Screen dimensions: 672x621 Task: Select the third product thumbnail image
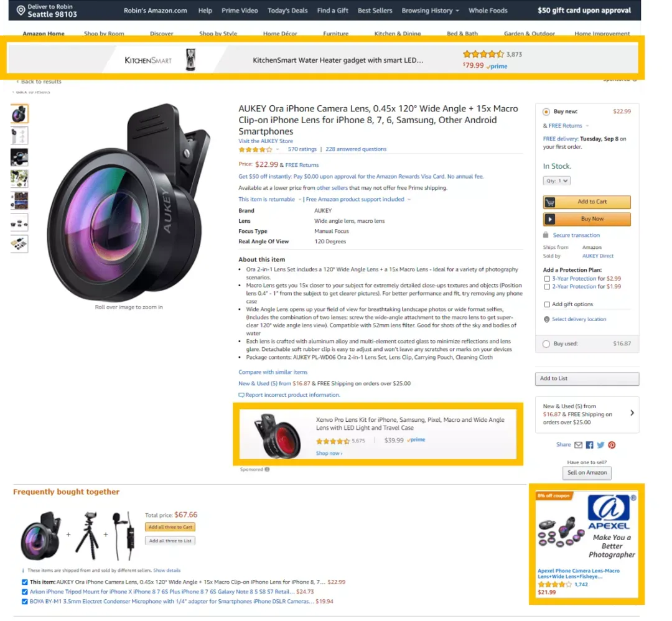[19, 157]
